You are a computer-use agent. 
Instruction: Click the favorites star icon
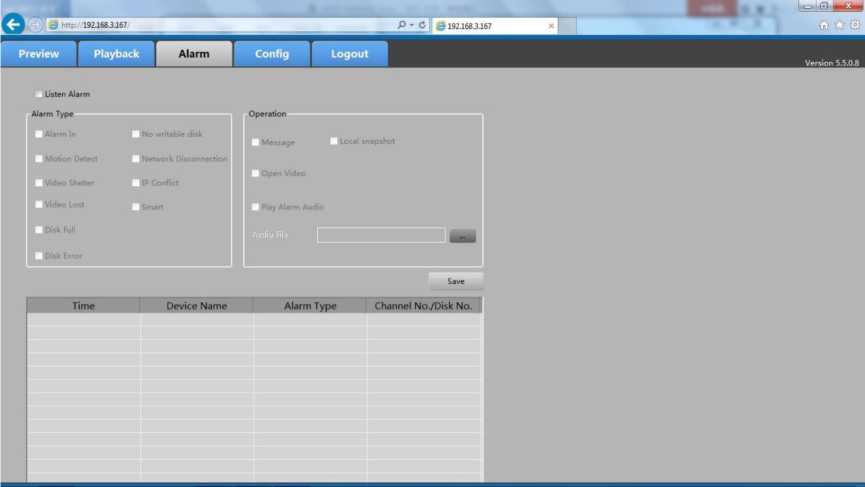[x=839, y=25]
